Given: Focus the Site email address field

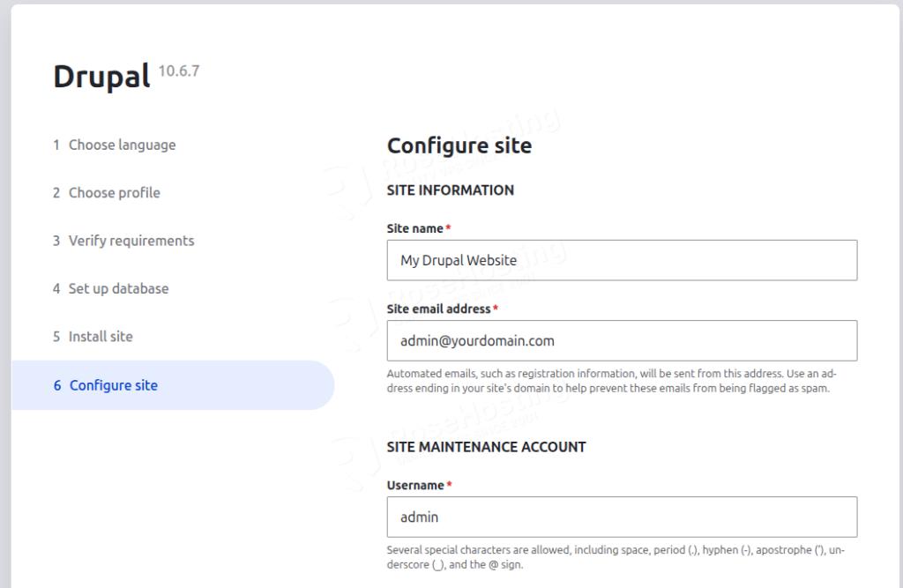Looking at the screenshot, I should point(622,340).
